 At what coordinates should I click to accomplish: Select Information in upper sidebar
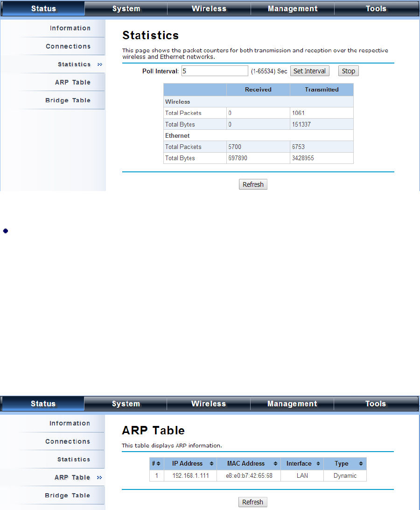coord(70,28)
